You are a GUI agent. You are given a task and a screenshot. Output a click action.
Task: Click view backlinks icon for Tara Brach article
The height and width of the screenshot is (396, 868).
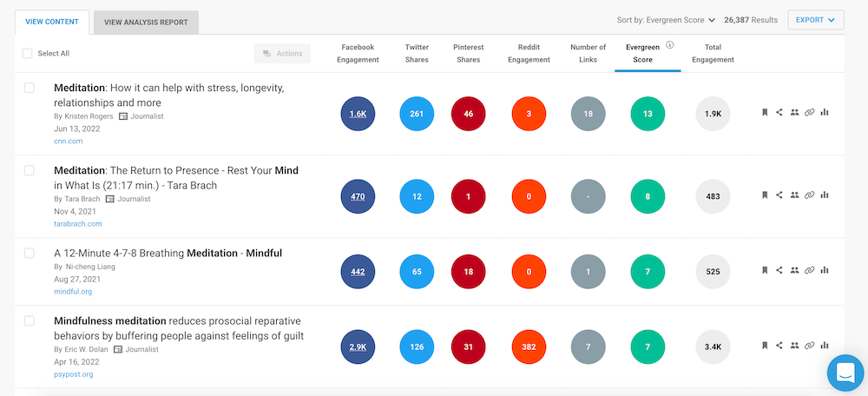[x=810, y=195]
